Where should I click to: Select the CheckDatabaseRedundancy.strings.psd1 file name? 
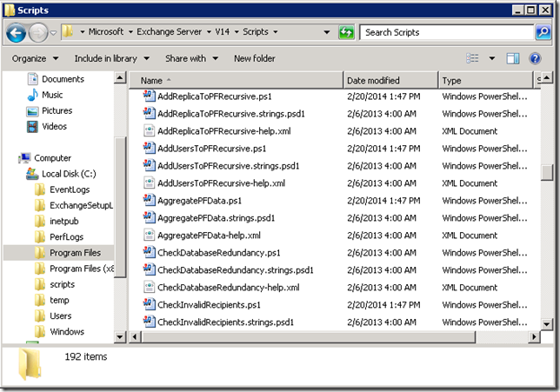236,270
